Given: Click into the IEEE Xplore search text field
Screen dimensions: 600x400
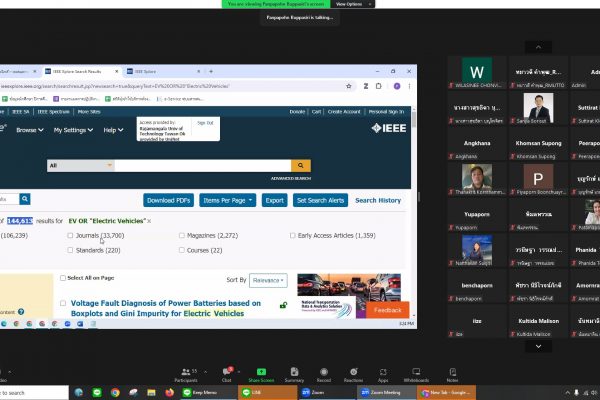Looking at the screenshot, I should coord(203,165).
